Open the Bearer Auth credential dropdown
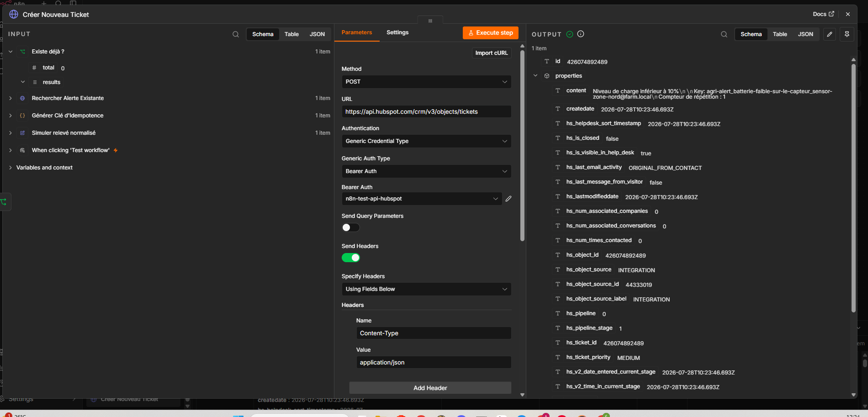This screenshot has width=868, height=417. click(422, 199)
